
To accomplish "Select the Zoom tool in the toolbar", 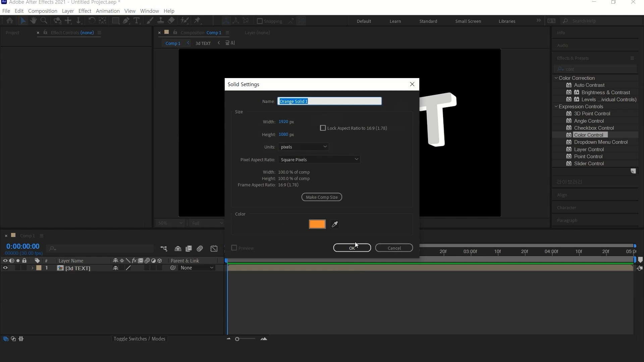I will coord(44,21).
